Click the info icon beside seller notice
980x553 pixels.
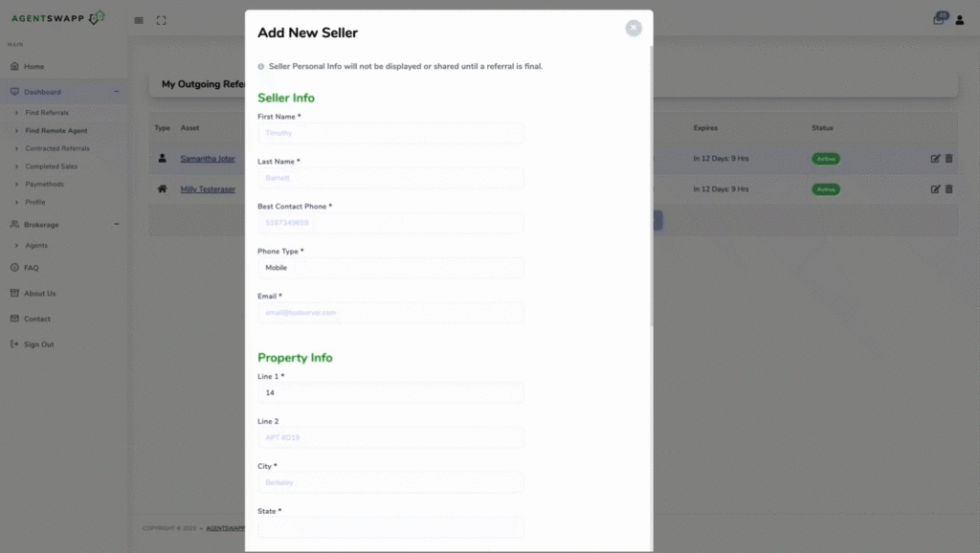click(261, 67)
